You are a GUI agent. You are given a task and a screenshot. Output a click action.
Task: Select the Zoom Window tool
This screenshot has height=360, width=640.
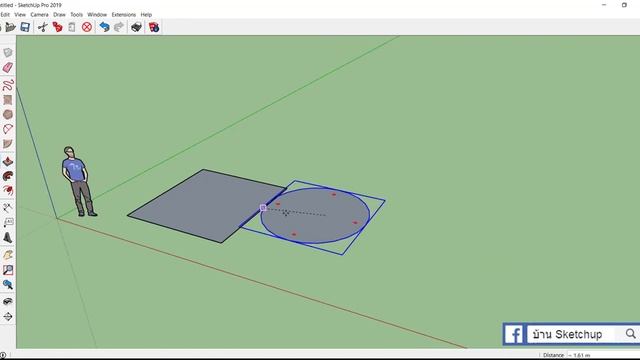(8, 270)
